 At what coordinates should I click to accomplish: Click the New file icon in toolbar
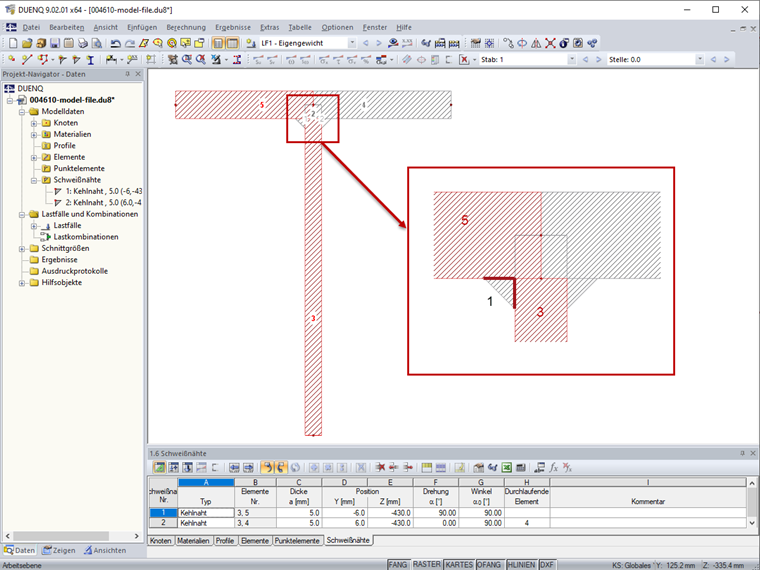click(13, 43)
